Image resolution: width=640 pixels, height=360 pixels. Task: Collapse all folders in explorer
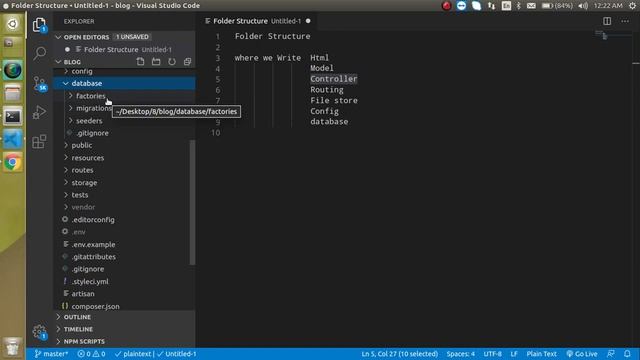(x=187, y=62)
